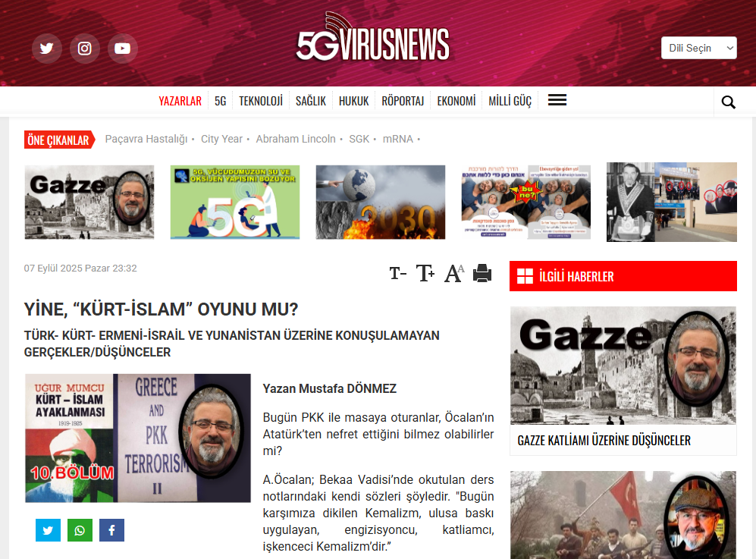This screenshot has width=756, height=559.
Task: Increase article font size with T+
Action: point(425,274)
